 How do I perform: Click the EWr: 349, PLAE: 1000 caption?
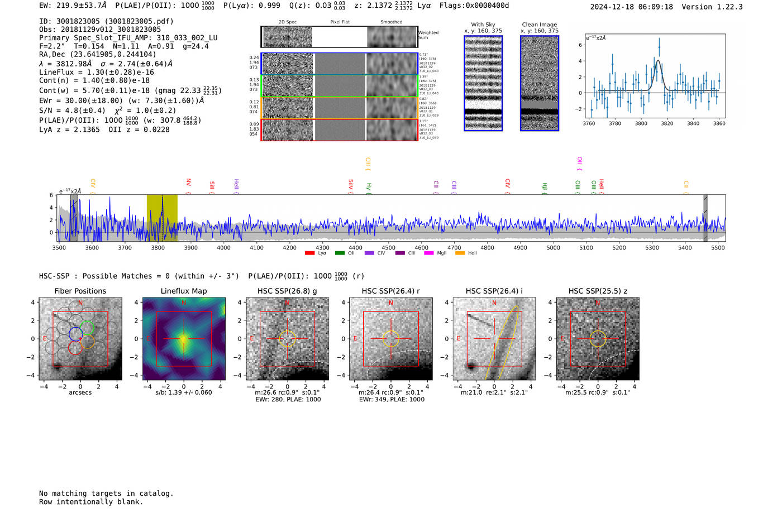coord(392,400)
